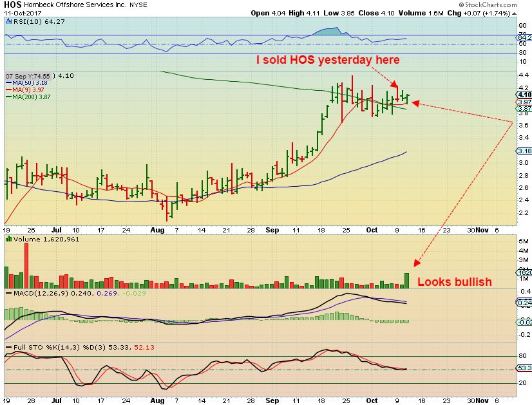Click the MACD histogram value -0.029
532x405 pixels.
click(134, 293)
